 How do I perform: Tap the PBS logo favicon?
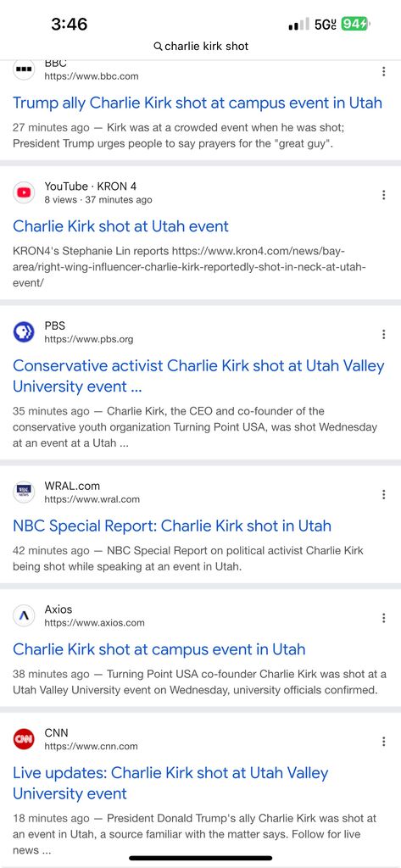coord(24,332)
